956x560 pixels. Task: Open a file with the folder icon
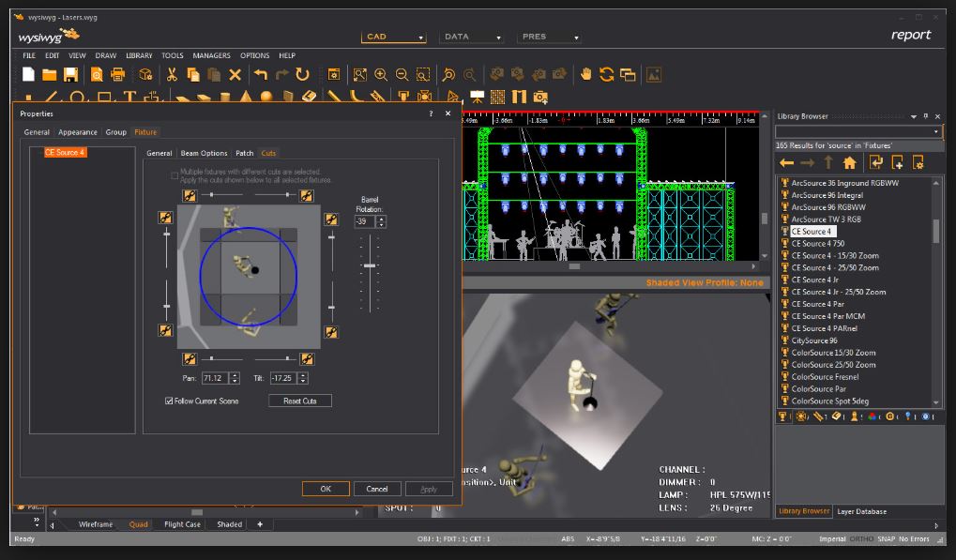[50, 74]
